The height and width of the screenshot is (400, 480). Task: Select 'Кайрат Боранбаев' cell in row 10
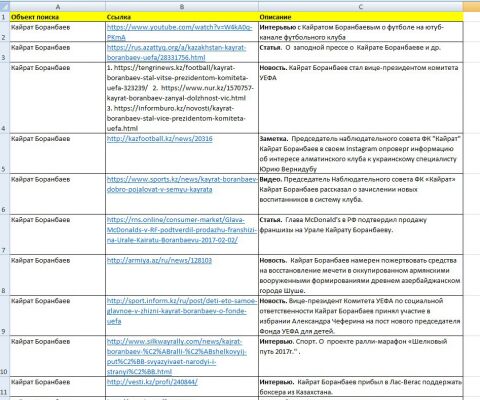58,356
